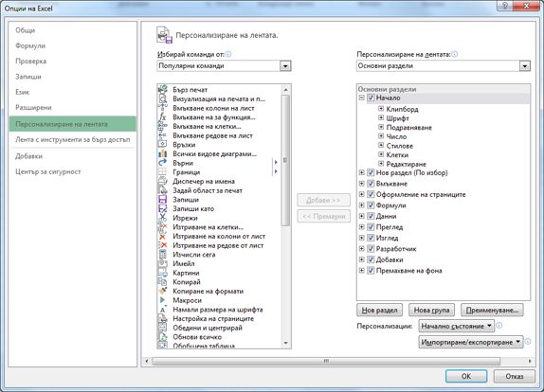The image size is (544, 392).
Task: Uncheck Оформление на страниците checkbox
Action: [371, 194]
